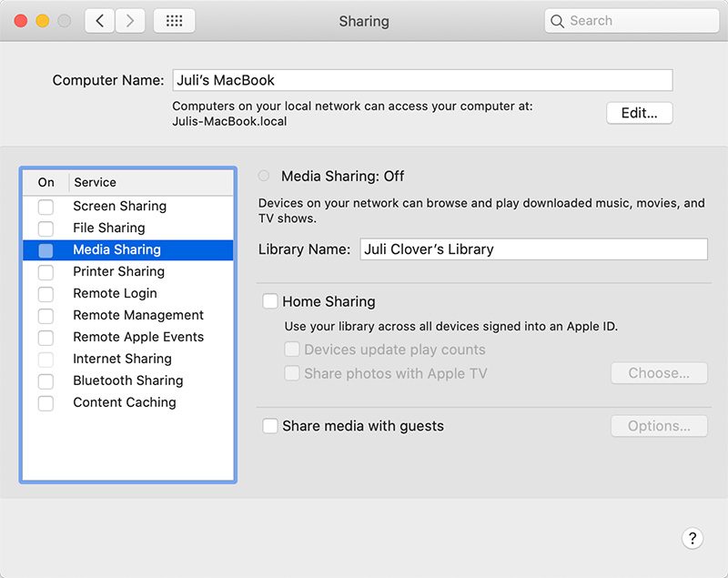Focus the Computer Name text field
Screen dimensions: 728x578
point(422,80)
